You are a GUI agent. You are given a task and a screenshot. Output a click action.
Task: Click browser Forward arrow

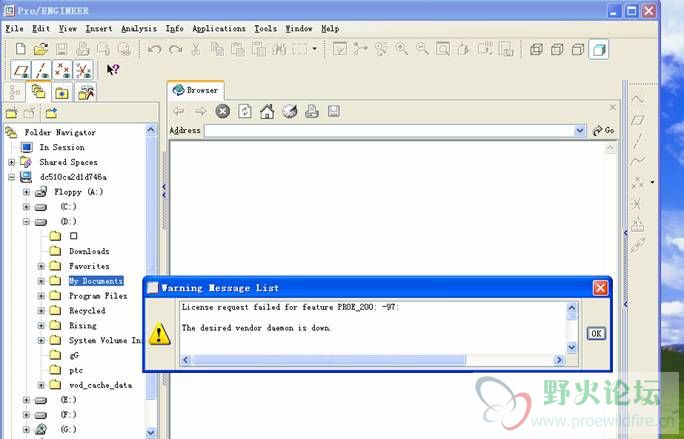(x=200, y=111)
